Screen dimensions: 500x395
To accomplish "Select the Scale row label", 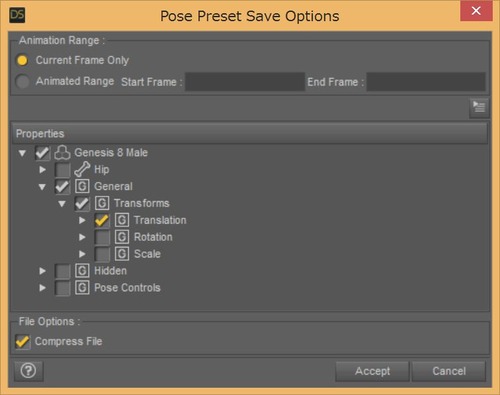I will 147,254.
